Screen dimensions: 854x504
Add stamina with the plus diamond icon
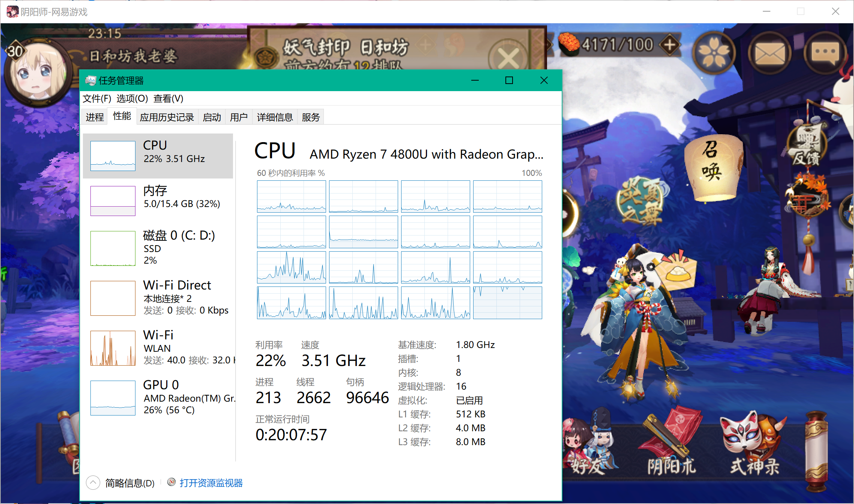click(670, 45)
